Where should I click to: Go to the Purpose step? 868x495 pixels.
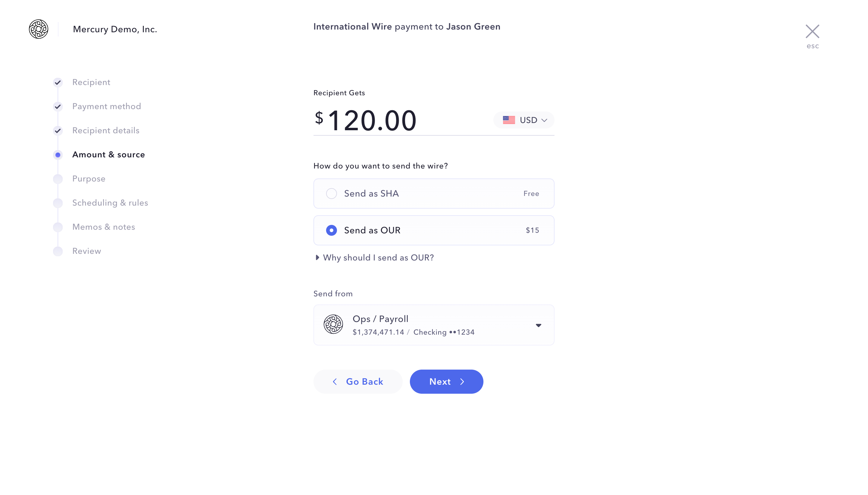click(x=89, y=179)
